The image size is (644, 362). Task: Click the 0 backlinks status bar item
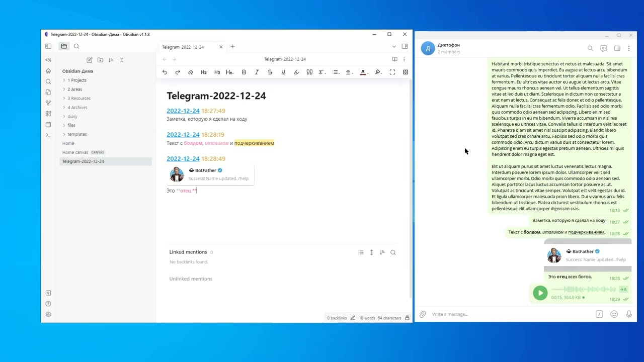[337, 318]
